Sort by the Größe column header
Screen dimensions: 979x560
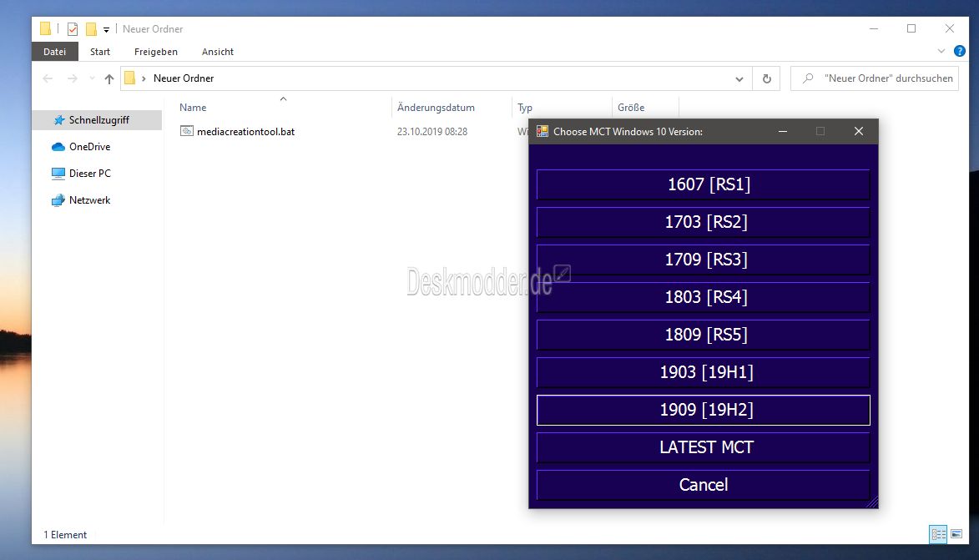click(x=631, y=108)
